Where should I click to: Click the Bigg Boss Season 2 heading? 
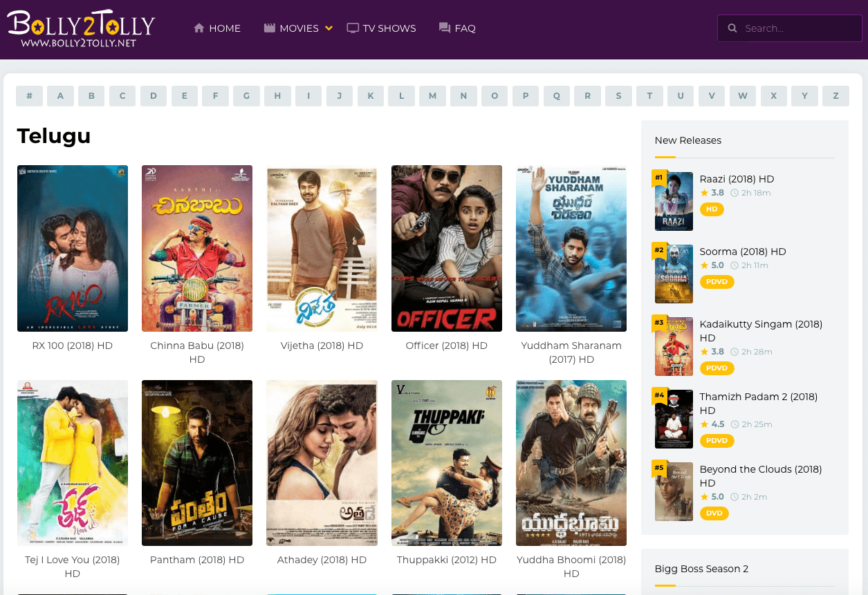tap(701, 569)
